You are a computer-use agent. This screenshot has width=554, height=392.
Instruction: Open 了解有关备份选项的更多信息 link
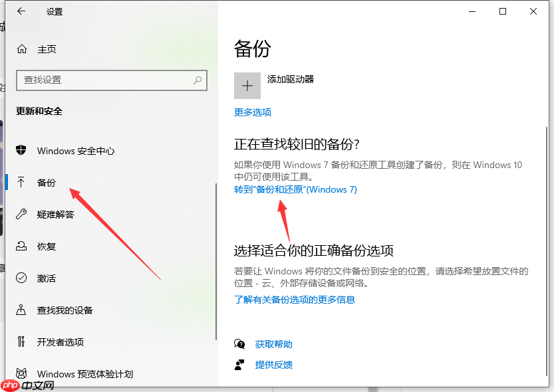[295, 300]
